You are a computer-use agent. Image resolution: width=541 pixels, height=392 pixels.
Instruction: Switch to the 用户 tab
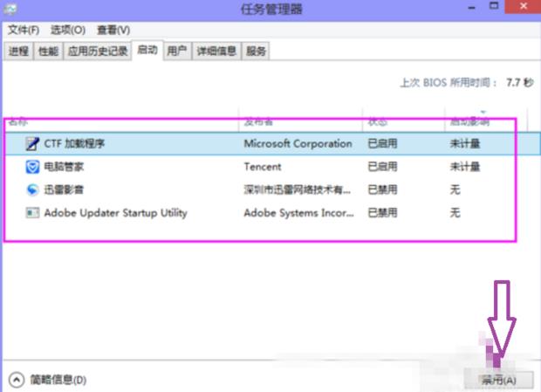tap(177, 52)
